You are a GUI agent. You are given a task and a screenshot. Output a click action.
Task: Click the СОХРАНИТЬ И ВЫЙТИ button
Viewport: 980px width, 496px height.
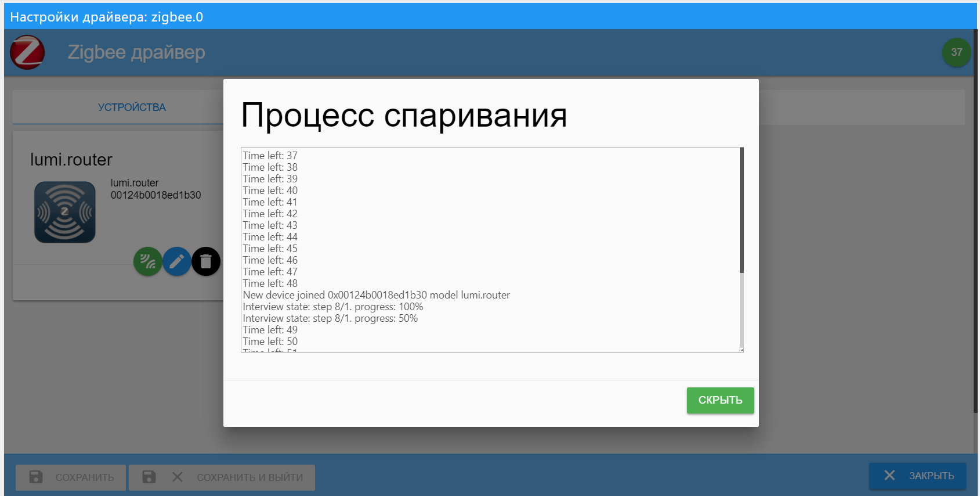click(x=222, y=477)
